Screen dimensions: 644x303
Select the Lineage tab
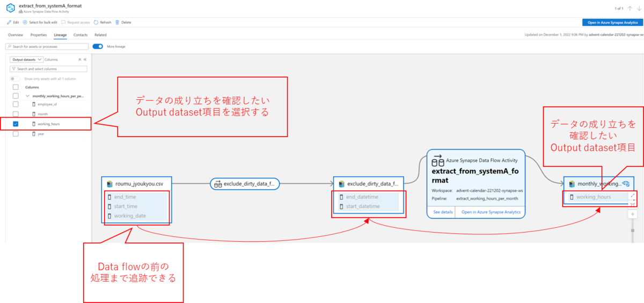click(x=61, y=35)
